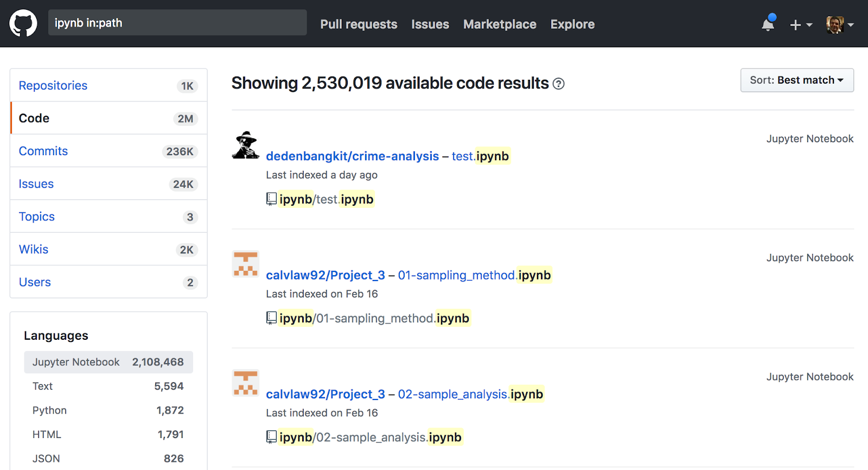Focus the search box containing ipynb in:path
Viewport: 868px width, 470px height.
coord(177,23)
